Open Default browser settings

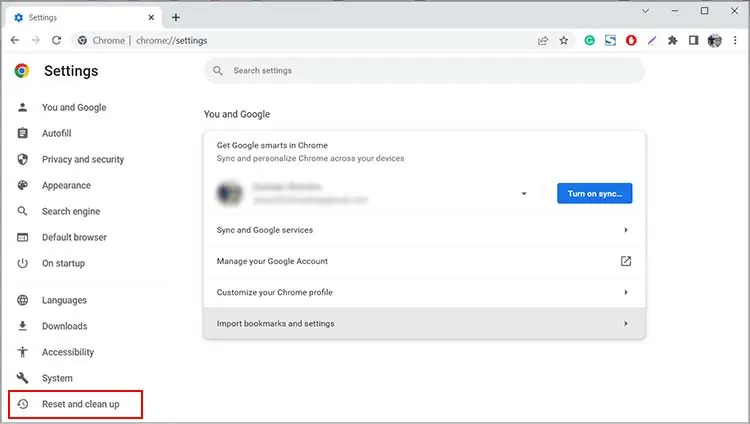(x=74, y=237)
